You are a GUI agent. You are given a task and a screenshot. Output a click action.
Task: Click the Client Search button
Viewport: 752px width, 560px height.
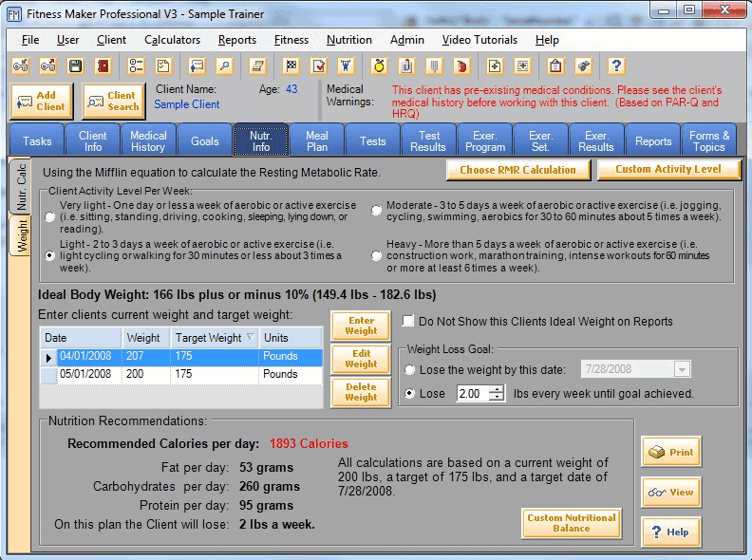pos(114,101)
